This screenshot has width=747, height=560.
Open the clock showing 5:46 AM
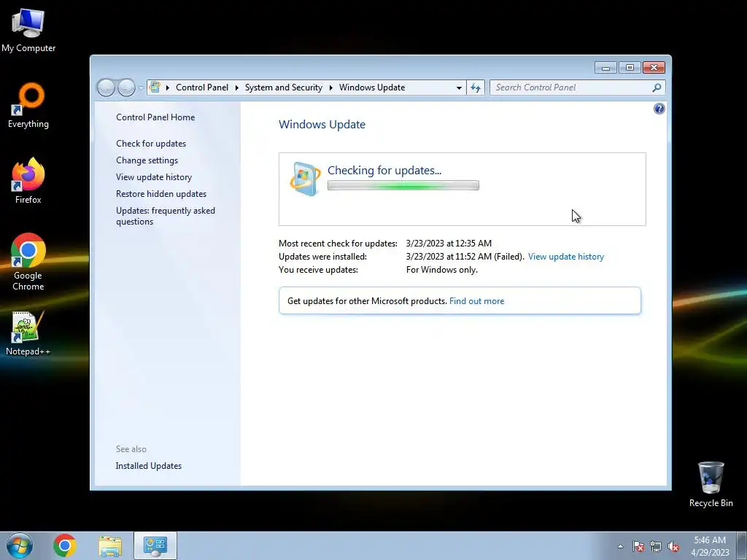(x=710, y=546)
